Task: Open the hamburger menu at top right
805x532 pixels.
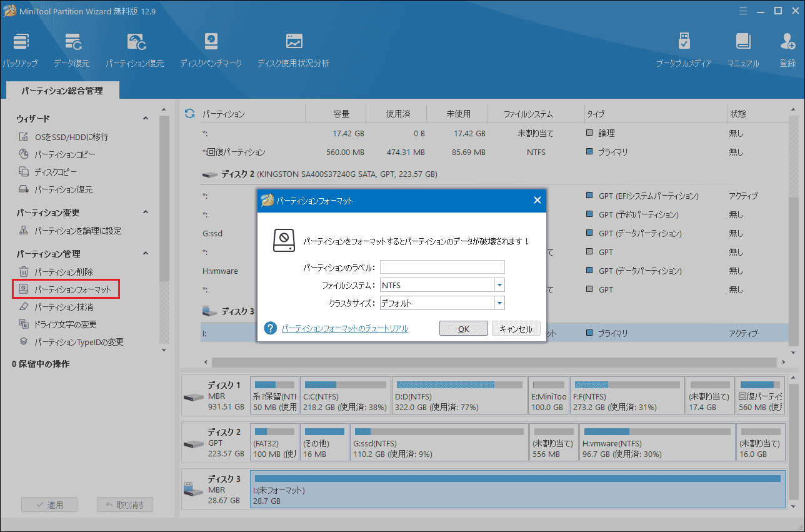Action: [x=742, y=11]
